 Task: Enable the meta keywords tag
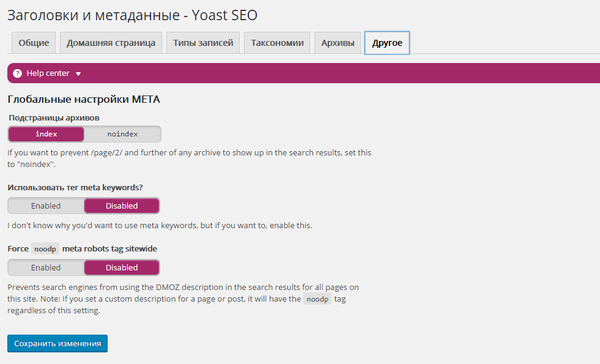(x=46, y=206)
